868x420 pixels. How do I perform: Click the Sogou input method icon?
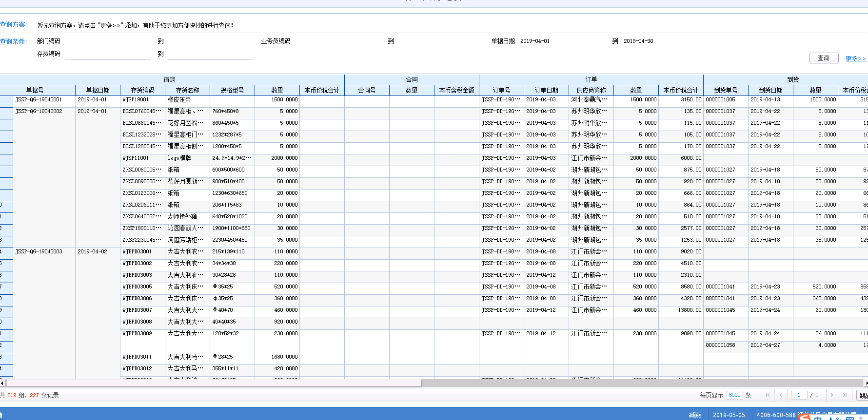[805, 417]
